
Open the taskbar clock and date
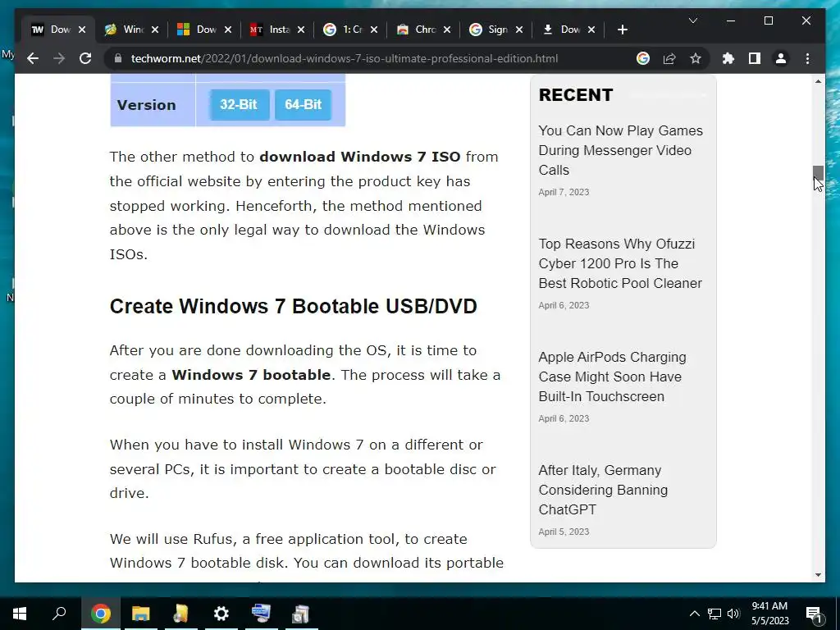tap(769, 614)
